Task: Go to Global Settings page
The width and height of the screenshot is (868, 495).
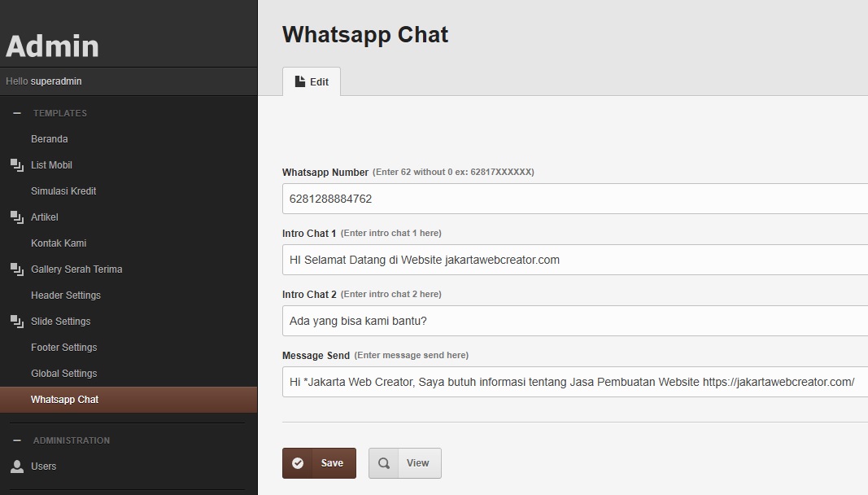Action: point(63,374)
